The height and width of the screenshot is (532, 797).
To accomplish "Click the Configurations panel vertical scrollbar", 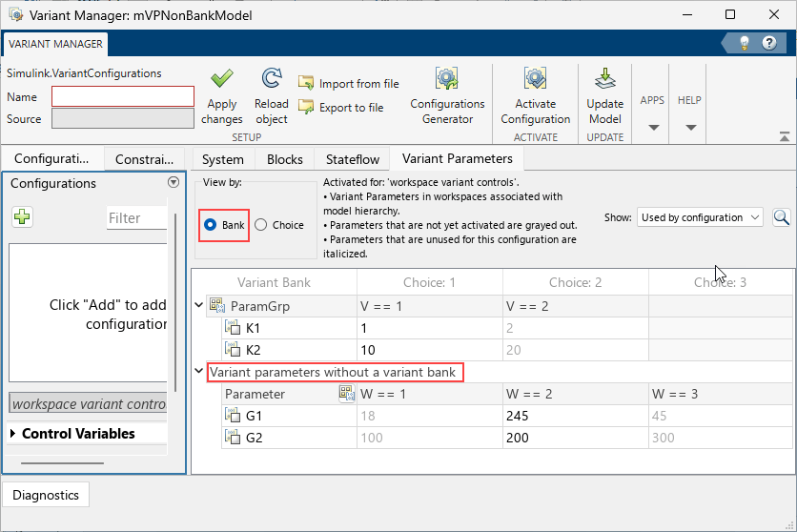I will (175, 302).
